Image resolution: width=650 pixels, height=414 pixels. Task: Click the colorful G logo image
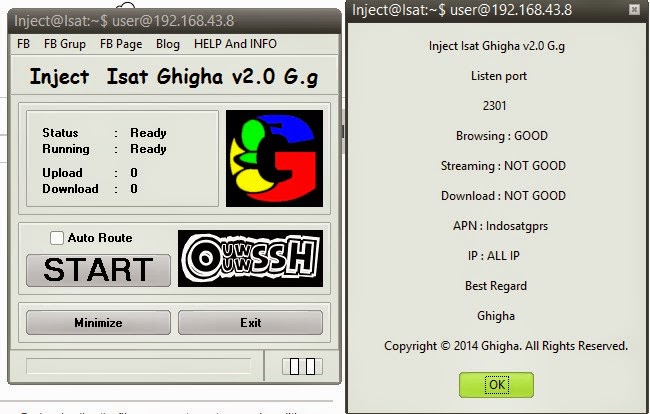click(274, 158)
